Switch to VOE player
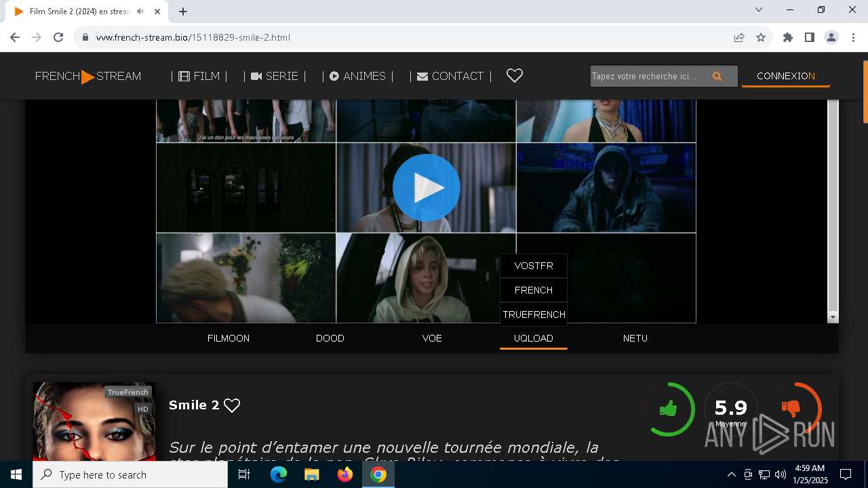Screen dimensions: 868x488 [432, 338]
